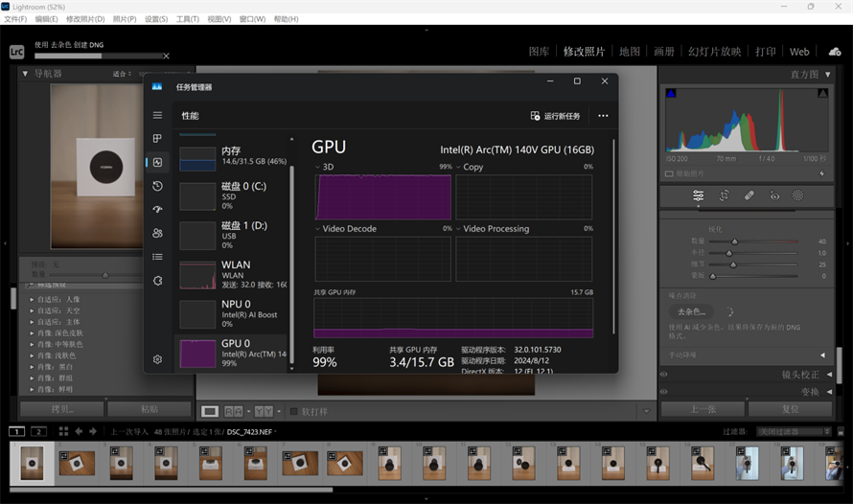Screen dimensions: 853x504
Task: Select the Crop overlay tool icon
Action: click(x=724, y=195)
